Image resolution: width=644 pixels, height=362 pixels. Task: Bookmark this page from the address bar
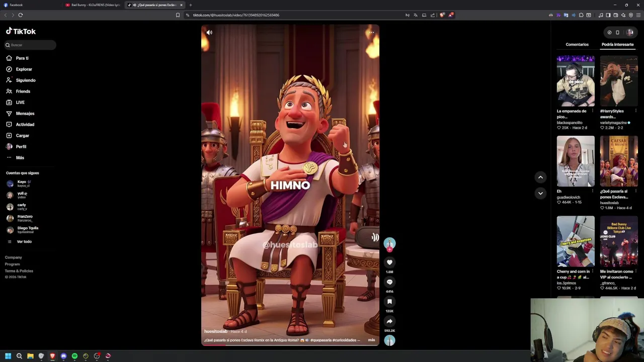click(178, 15)
